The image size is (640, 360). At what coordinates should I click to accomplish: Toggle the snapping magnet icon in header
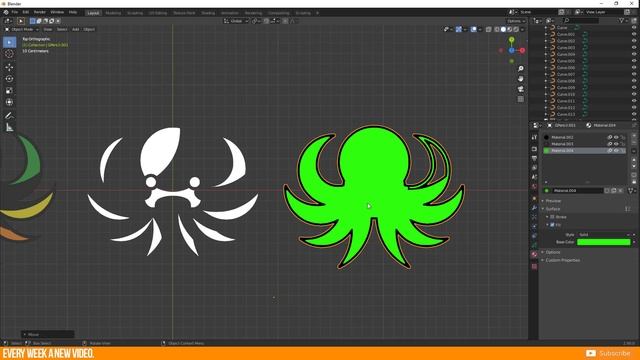pyautogui.click(x=266, y=21)
